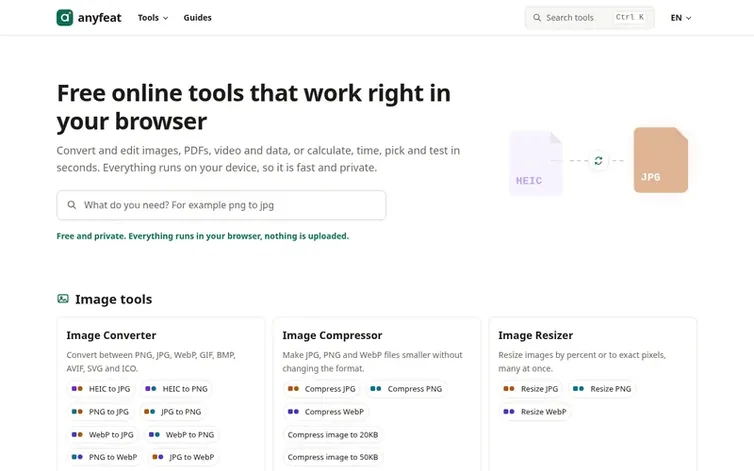Open the Image Compressor card title
Viewport: 754px width, 471px height.
click(332, 335)
